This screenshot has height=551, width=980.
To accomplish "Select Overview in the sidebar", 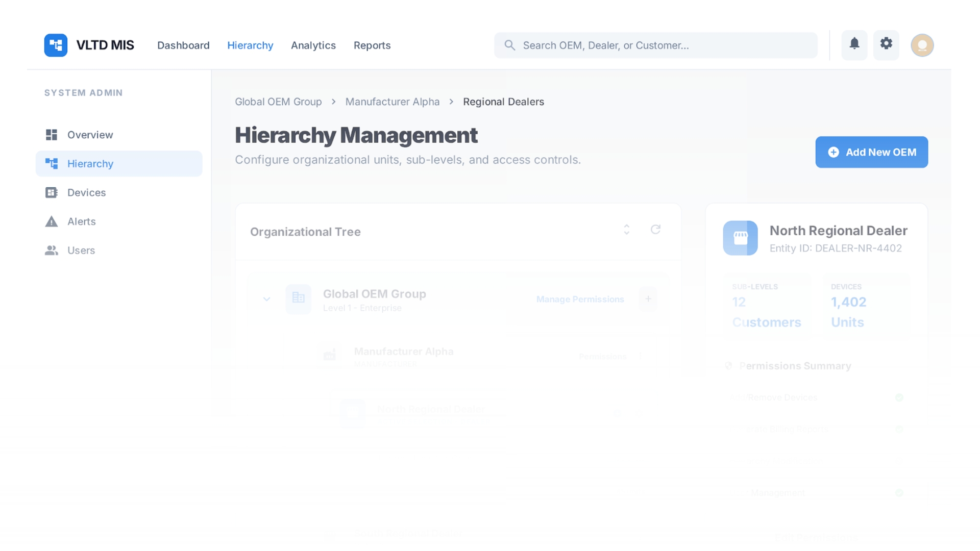I will [x=119, y=135].
